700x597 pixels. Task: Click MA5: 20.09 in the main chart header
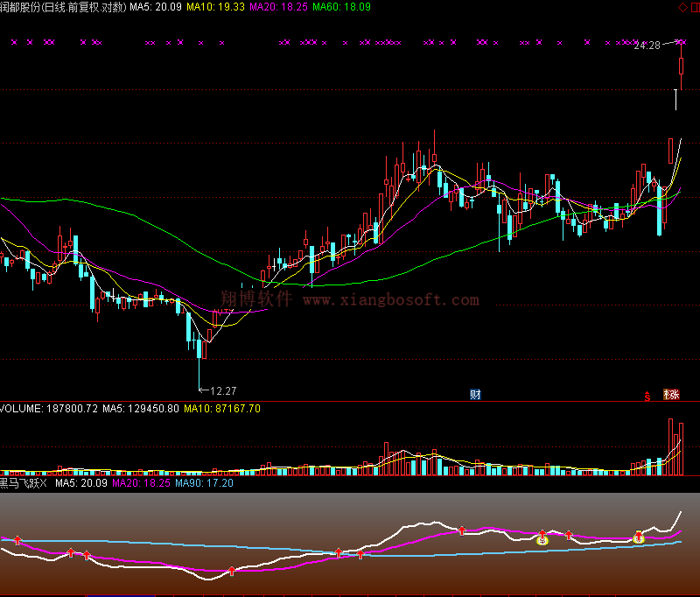pos(156,7)
